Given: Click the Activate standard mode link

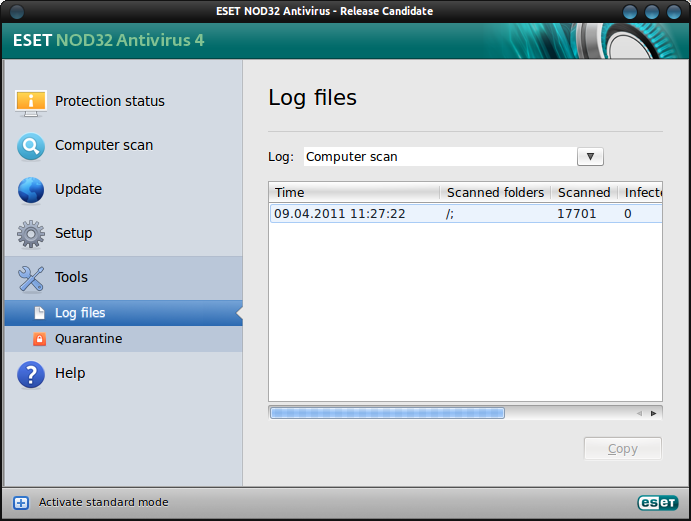Looking at the screenshot, I should 104,502.
